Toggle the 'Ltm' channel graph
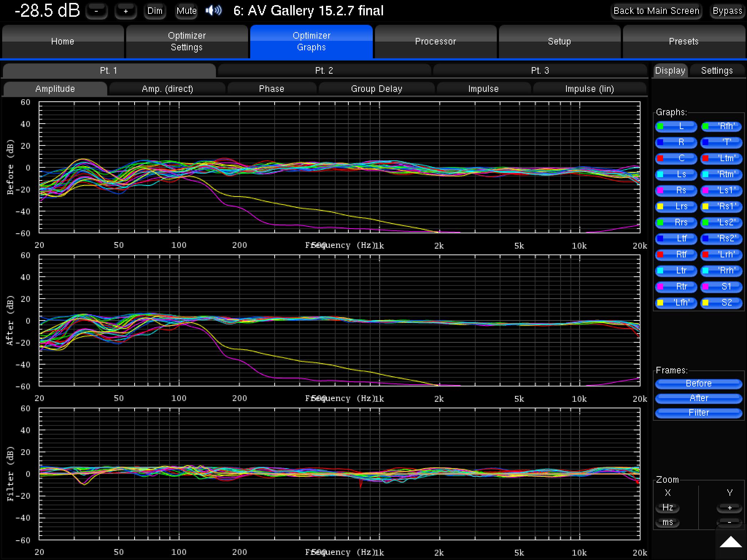The height and width of the screenshot is (560, 747). coord(721,158)
